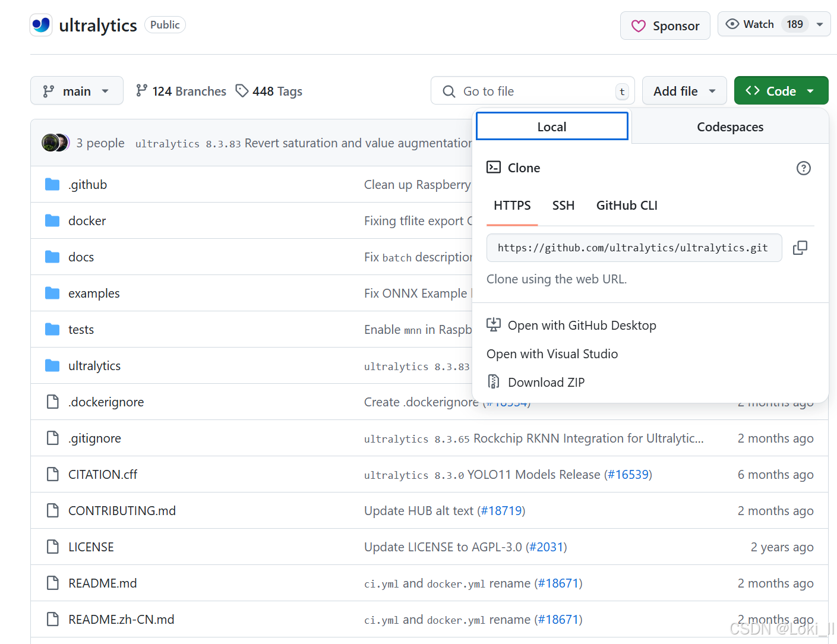
Task: Toggle the green Code dropdown button
Action: click(781, 91)
